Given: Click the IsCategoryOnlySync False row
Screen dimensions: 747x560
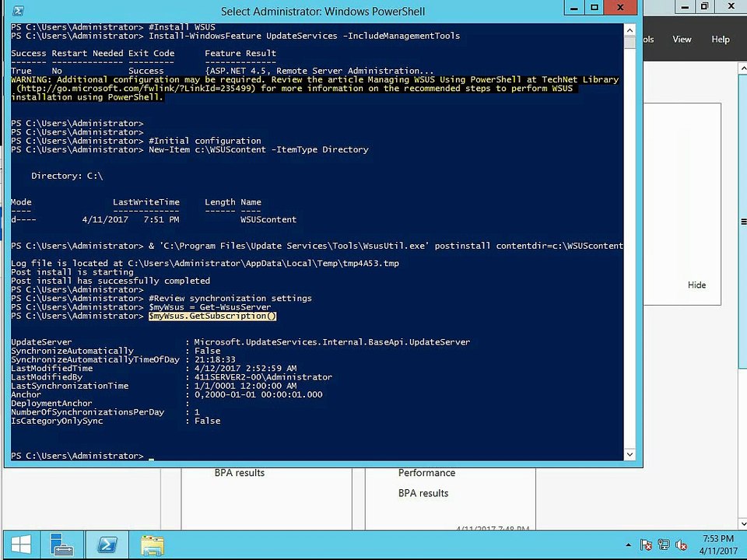Looking at the screenshot, I should pos(116,421).
